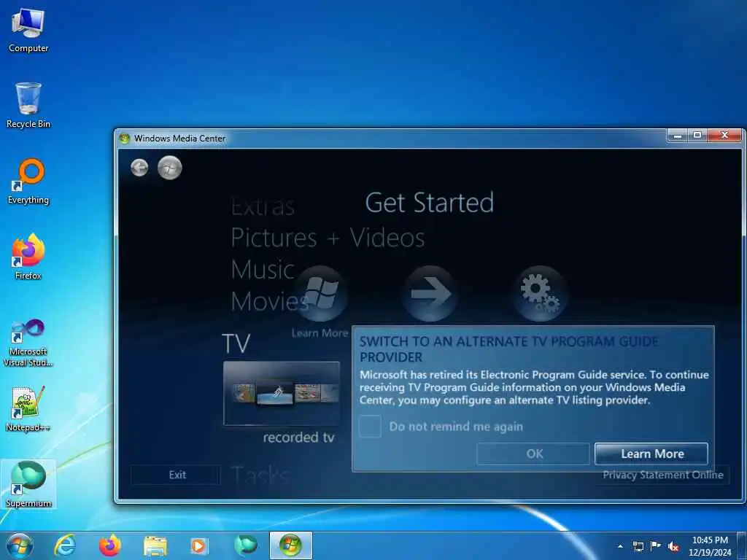Click the network tray icon
747x560 pixels.
tap(638, 546)
